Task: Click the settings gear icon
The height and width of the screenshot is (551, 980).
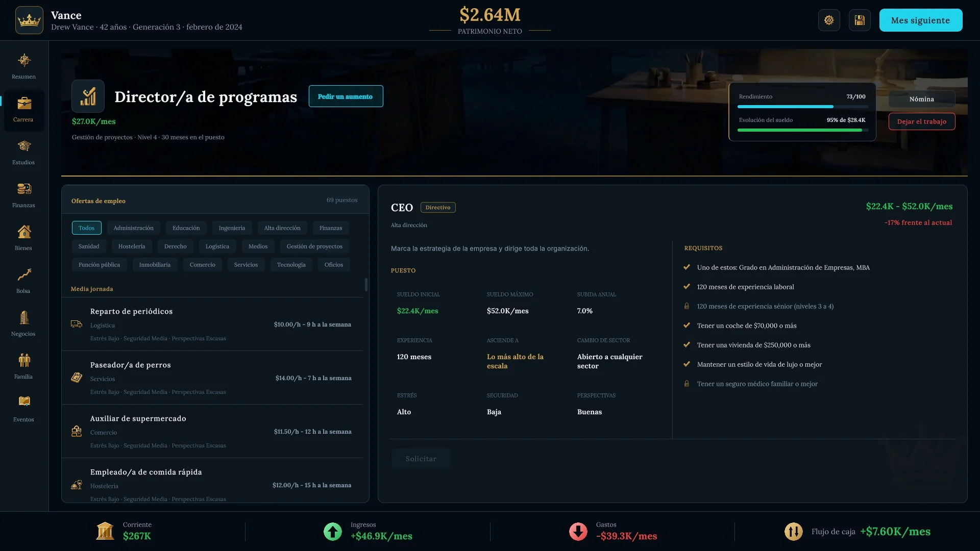Action: 829,20
